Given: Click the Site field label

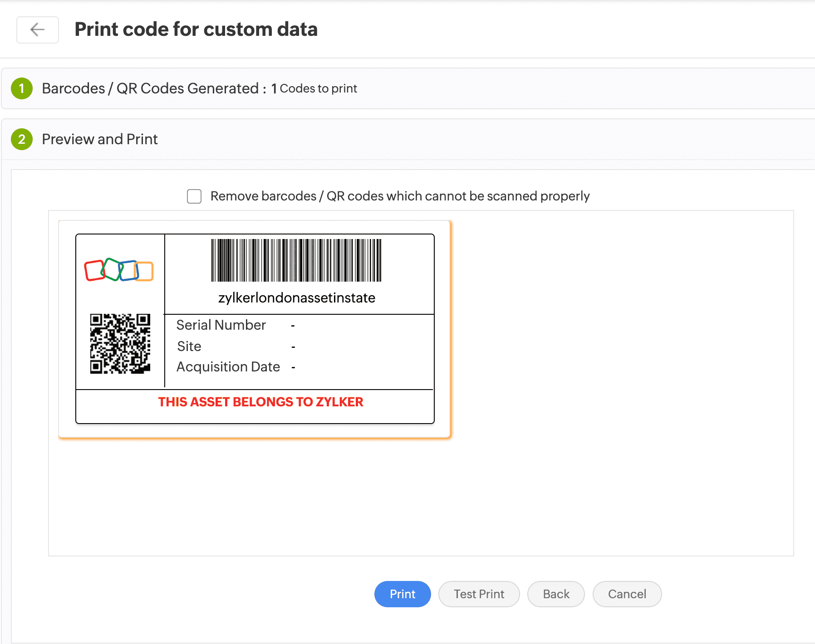Looking at the screenshot, I should (x=189, y=346).
